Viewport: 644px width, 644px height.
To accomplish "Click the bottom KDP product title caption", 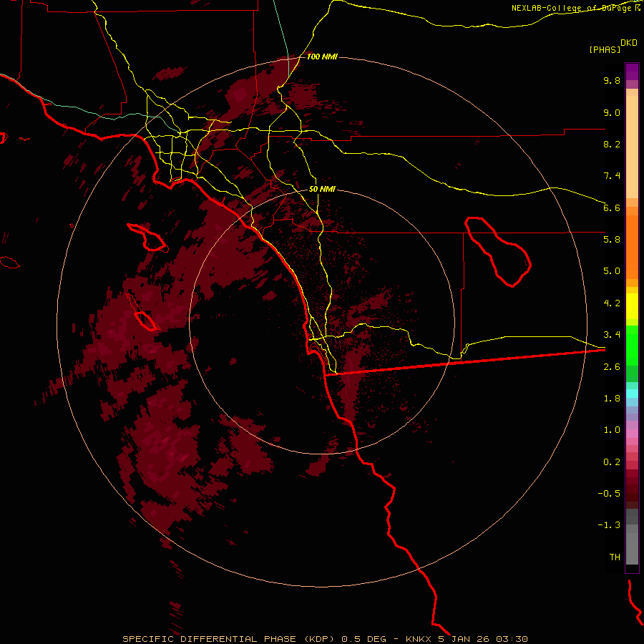I will [x=325, y=639].
